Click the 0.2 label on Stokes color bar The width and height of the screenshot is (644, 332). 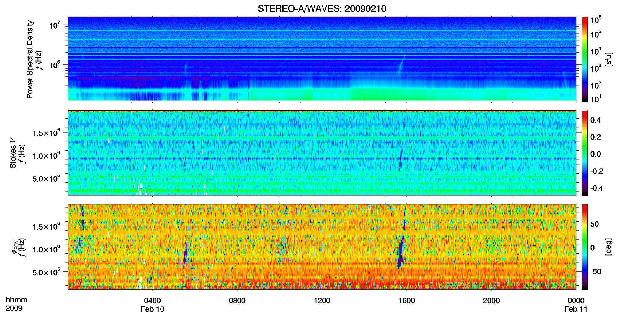[x=595, y=137]
